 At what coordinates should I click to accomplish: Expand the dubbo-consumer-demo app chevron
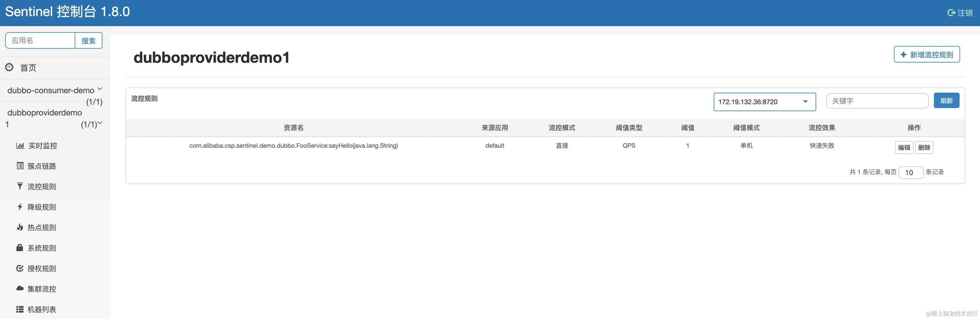100,89
